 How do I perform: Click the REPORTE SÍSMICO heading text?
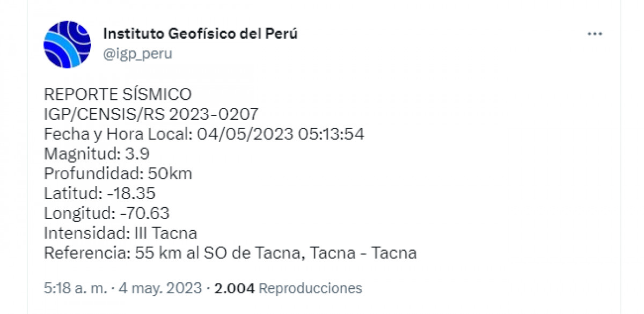[118, 94]
